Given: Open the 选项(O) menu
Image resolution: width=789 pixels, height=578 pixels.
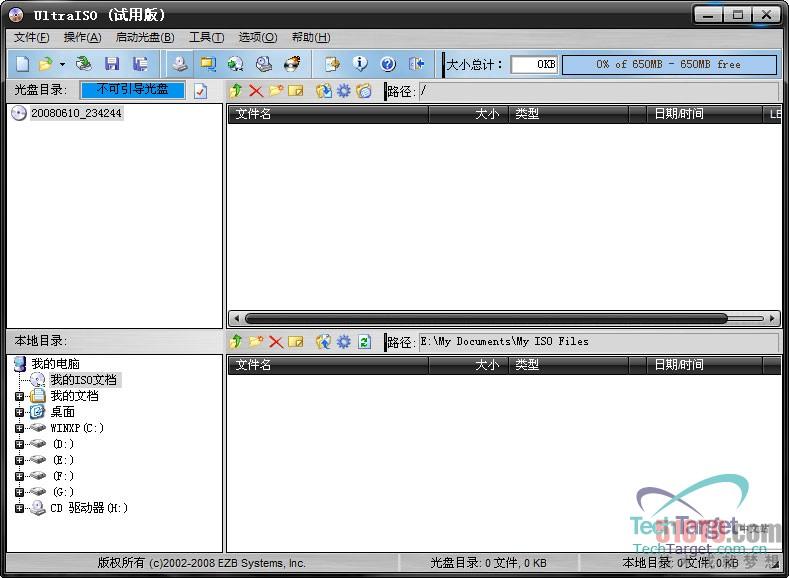Looking at the screenshot, I should click(258, 38).
